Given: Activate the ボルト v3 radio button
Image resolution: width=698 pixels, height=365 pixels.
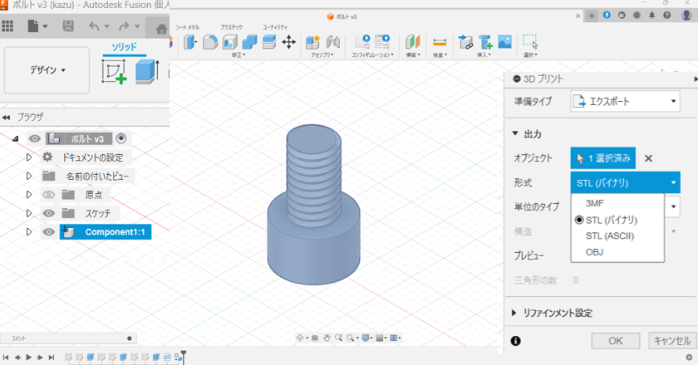Looking at the screenshot, I should [x=121, y=138].
